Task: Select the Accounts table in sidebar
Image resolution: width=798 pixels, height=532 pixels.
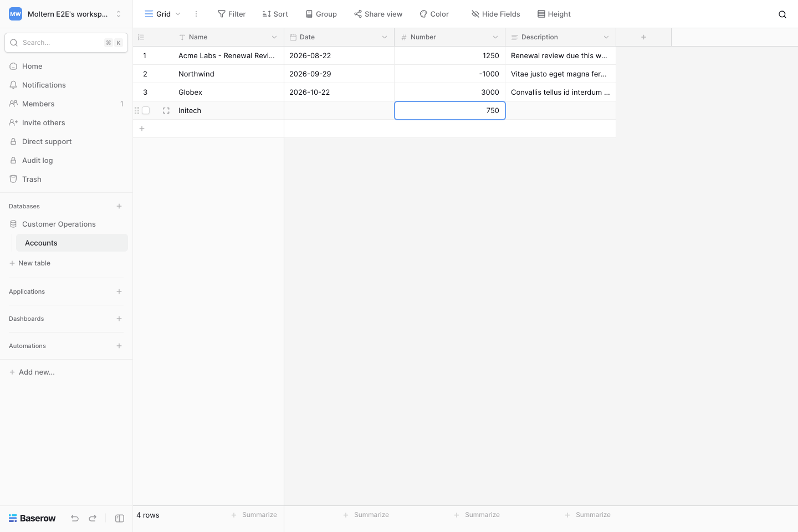Action: point(72,243)
